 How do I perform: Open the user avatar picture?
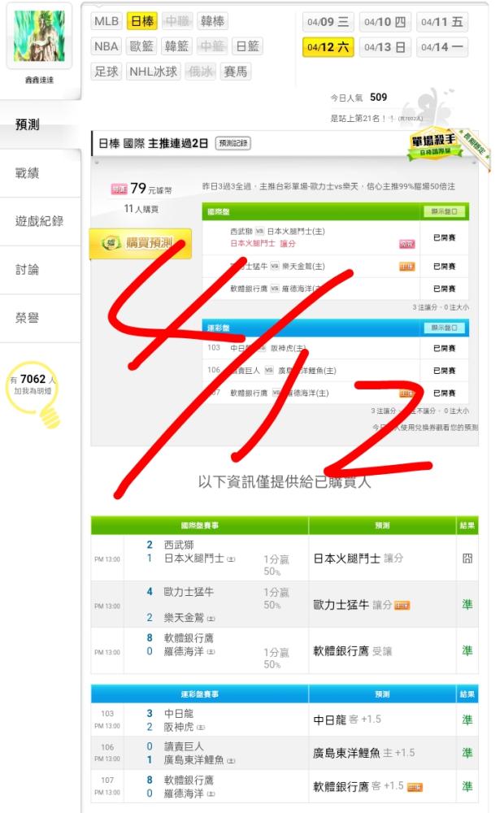click(x=39, y=37)
